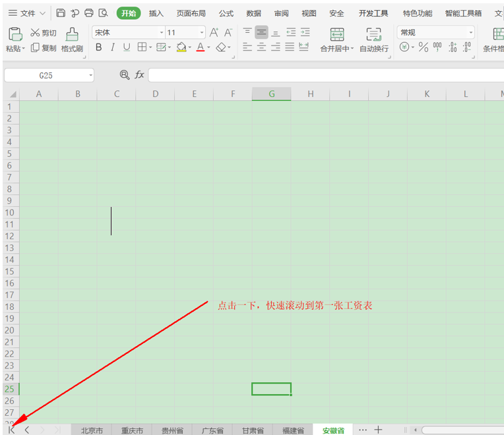The width and height of the screenshot is (504, 435).
Task: Toggle Italic formatting
Action: (x=113, y=47)
